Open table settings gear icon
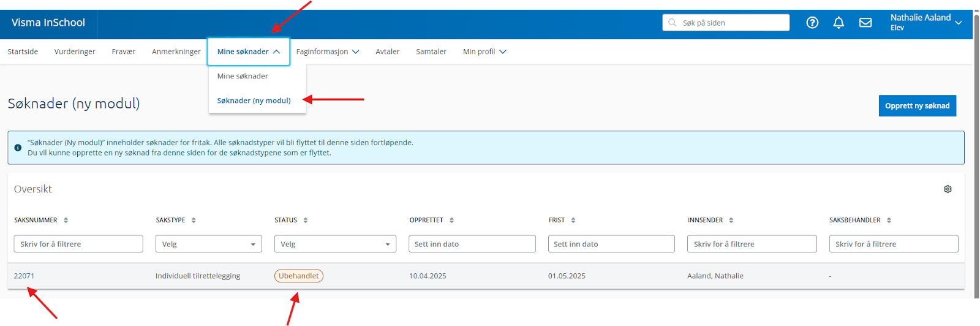 (x=948, y=189)
